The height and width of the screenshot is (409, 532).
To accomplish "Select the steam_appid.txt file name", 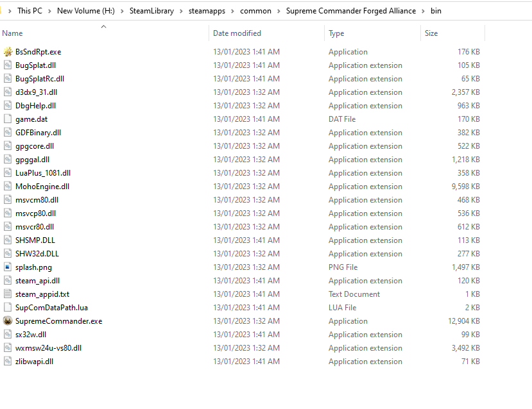I will [x=42, y=294].
